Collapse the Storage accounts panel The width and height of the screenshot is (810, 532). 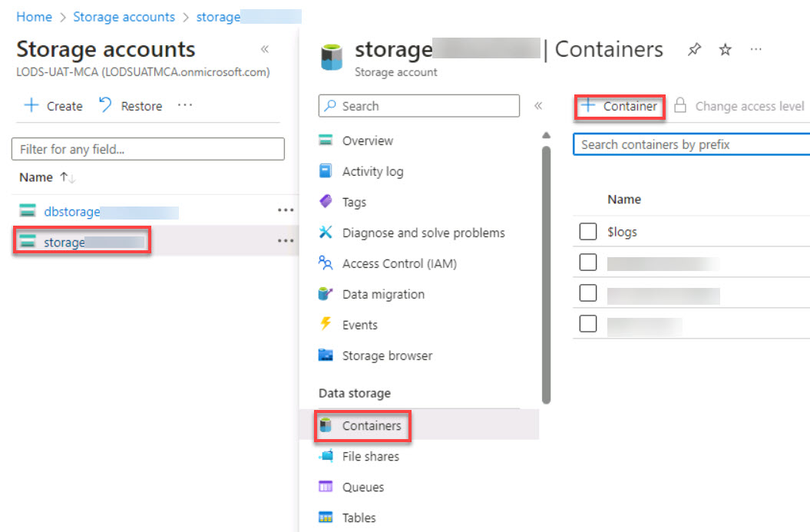(x=264, y=48)
